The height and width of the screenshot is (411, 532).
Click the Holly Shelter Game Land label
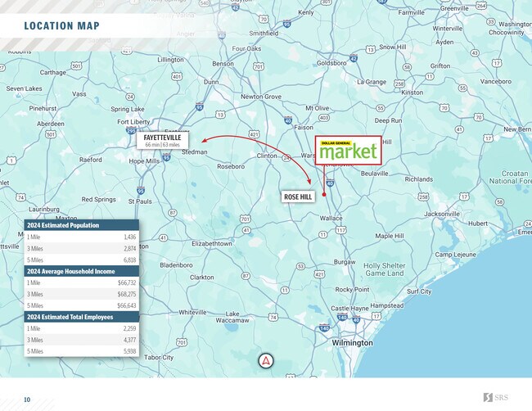point(385,269)
